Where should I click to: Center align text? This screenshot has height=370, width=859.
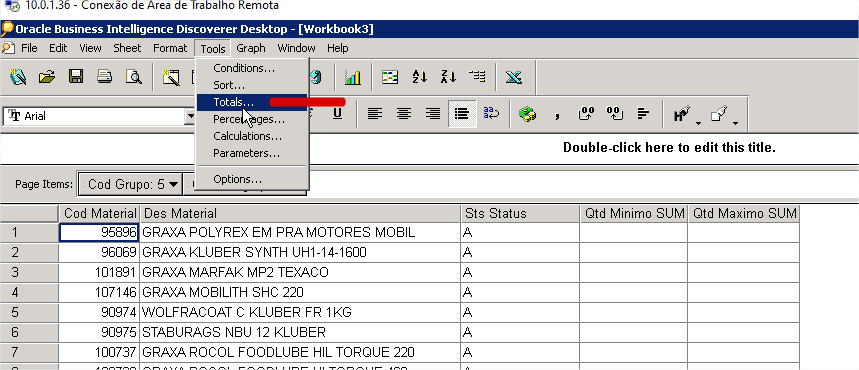pos(404,114)
